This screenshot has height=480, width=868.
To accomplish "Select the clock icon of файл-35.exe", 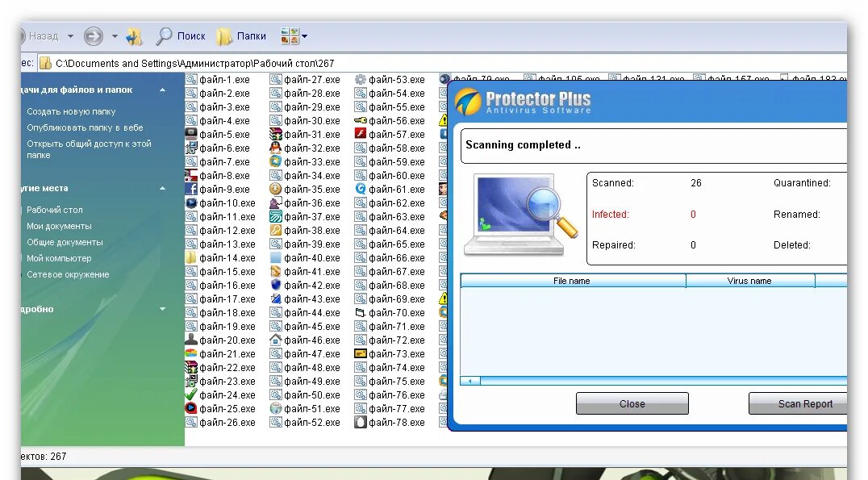I will tap(276, 189).
